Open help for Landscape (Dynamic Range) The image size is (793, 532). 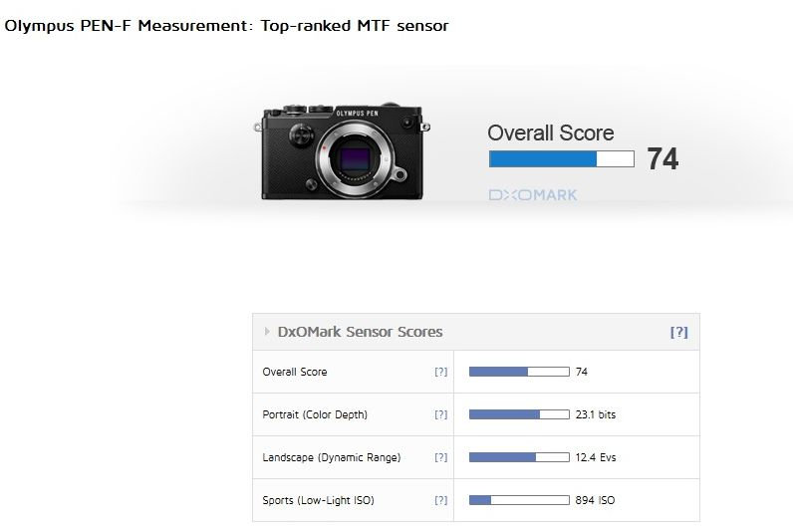tap(440, 457)
